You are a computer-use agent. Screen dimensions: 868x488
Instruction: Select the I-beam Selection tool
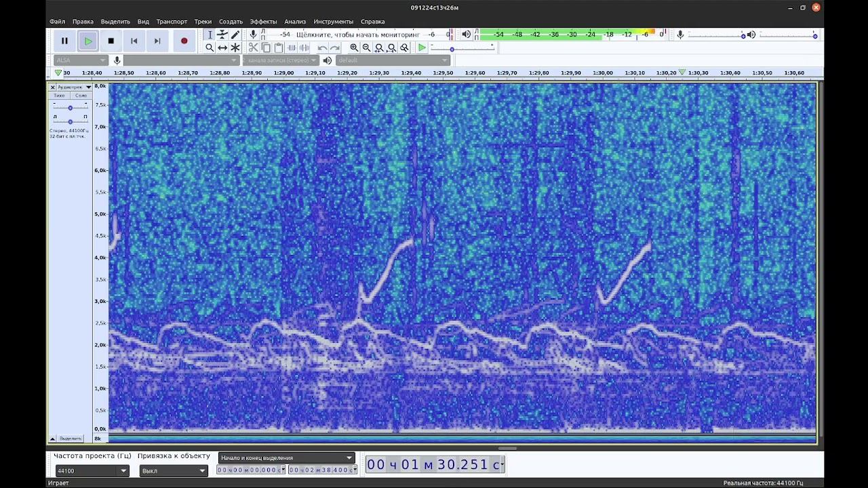(210, 35)
